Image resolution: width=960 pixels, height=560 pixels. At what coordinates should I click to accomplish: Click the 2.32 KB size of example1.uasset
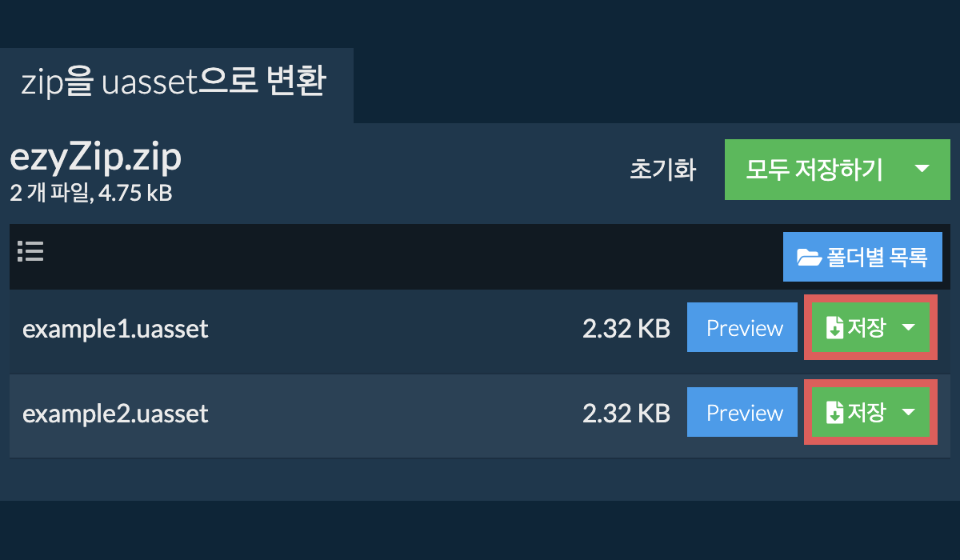pos(626,329)
